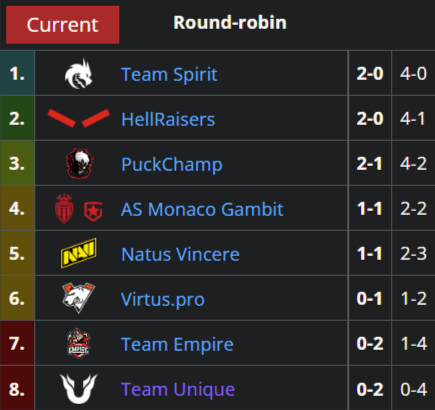Screen dimensions: 435x410
Task: Select the red Current tab
Action: 63,25
